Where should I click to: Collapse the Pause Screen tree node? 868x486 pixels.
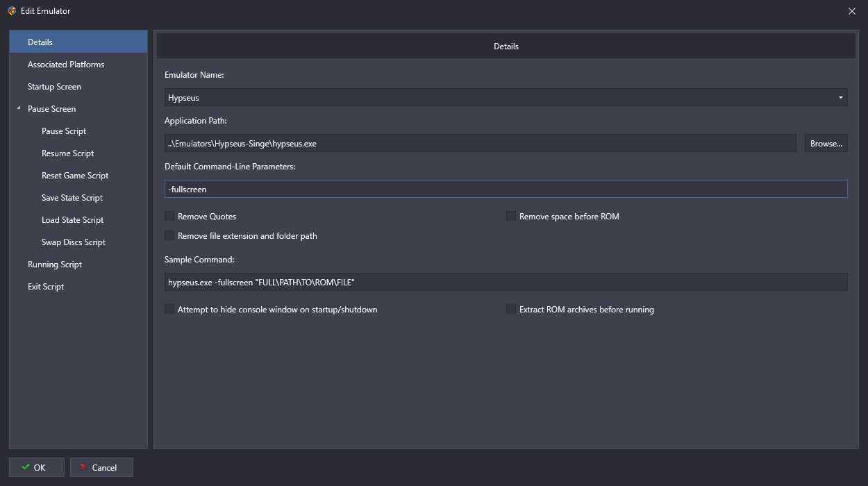[19, 109]
